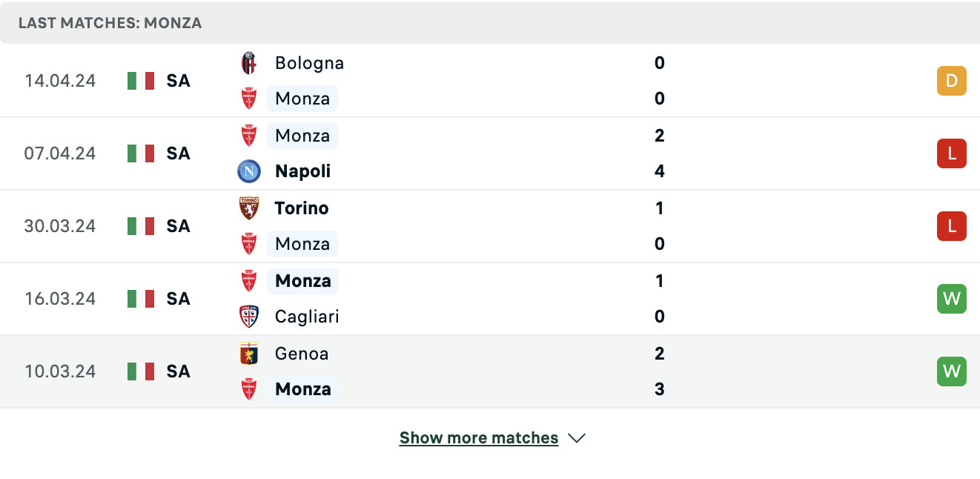The image size is (980, 479).
Task: Click the Napoli club crest icon
Action: pyautogui.click(x=249, y=171)
